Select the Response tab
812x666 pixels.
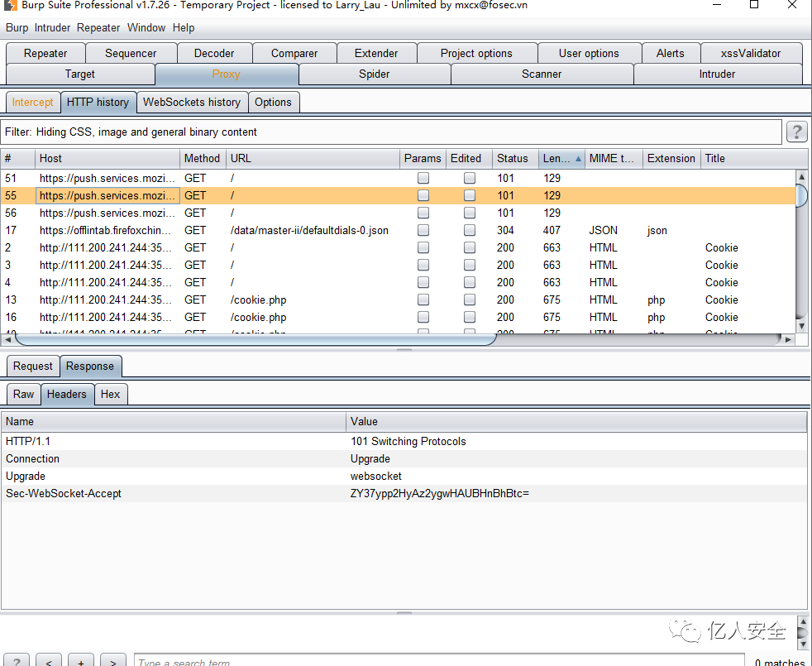pyautogui.click(x=90, y=366)
